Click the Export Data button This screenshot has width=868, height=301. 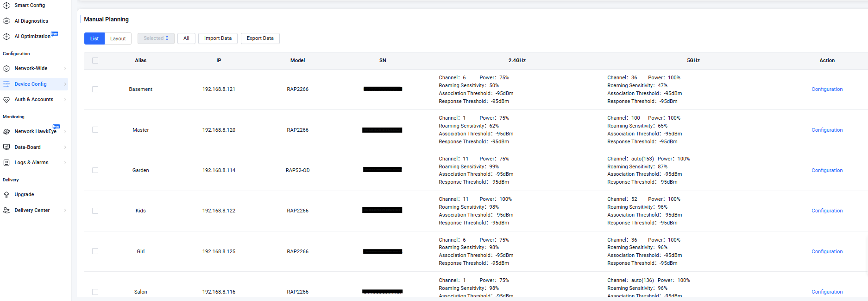tap(260, 38)
